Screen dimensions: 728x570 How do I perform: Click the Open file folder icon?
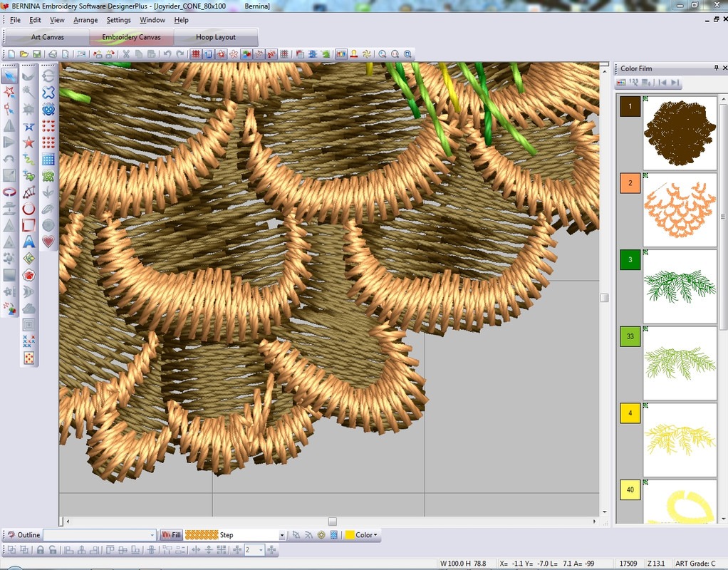(x=24, y=54)
